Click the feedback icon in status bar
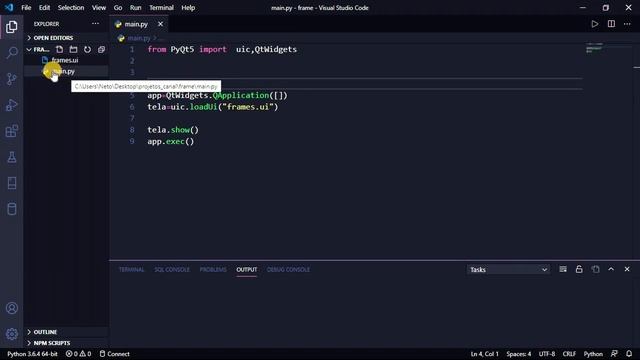Screen dimensions: 640x360 point(614,354)
